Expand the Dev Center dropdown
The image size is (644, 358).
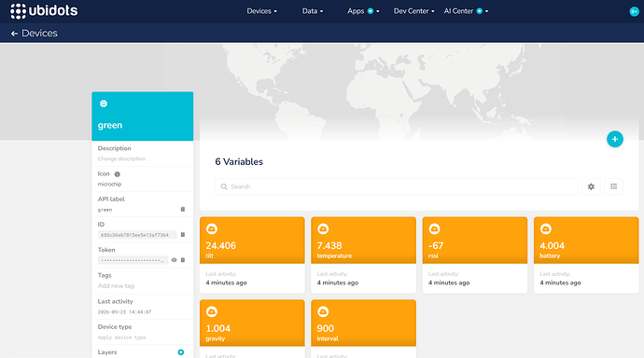click(414, 11)
